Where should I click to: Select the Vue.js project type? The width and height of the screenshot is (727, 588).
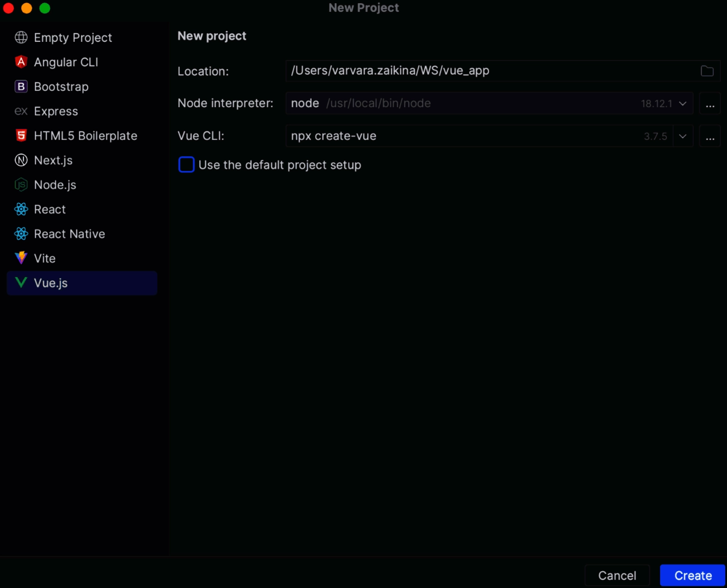point(82,283)
